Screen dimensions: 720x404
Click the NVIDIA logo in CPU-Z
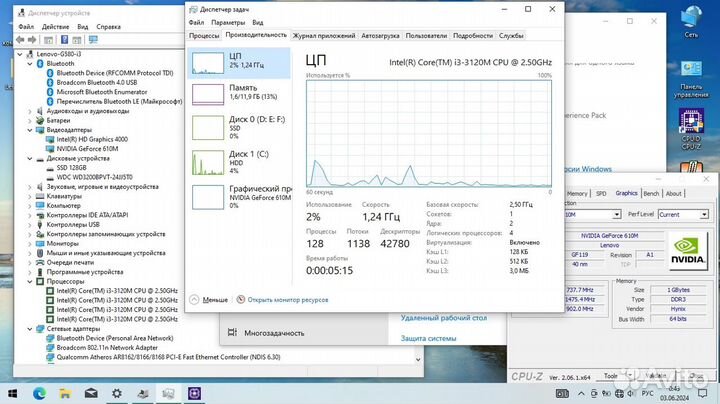(x=687, y=250)
